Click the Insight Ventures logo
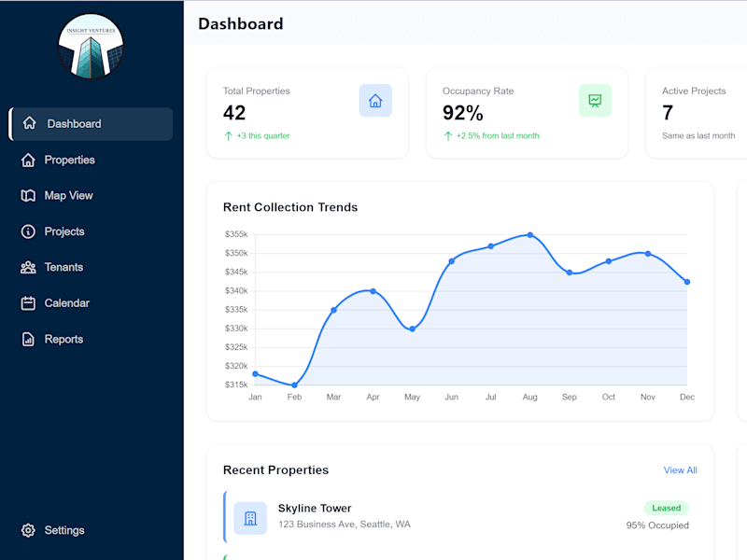This screenshot has width=747, height=560. tap(91, 46)
